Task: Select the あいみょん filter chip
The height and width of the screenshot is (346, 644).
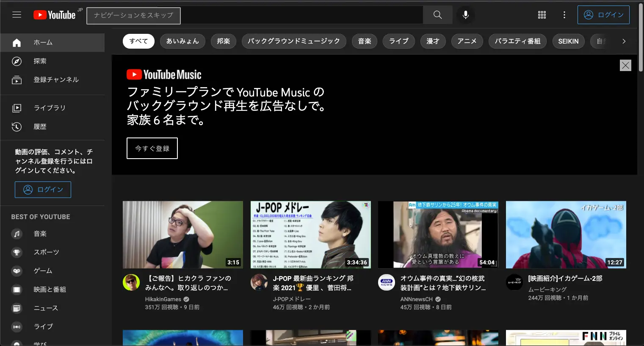Action: (x=182, y=41)
